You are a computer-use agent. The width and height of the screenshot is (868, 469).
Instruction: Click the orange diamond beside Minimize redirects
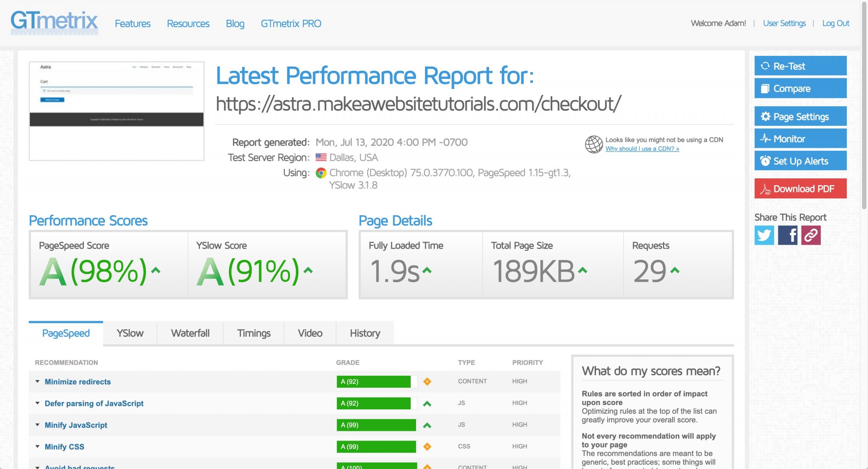pyautogui.click(x=427, y=381)
